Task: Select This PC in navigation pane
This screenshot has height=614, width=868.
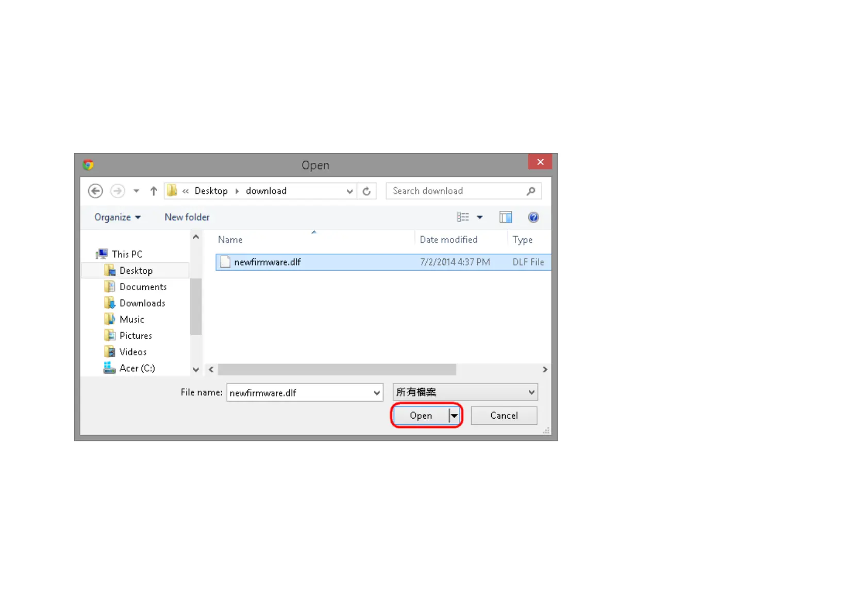Action: (x=127, y=254)
